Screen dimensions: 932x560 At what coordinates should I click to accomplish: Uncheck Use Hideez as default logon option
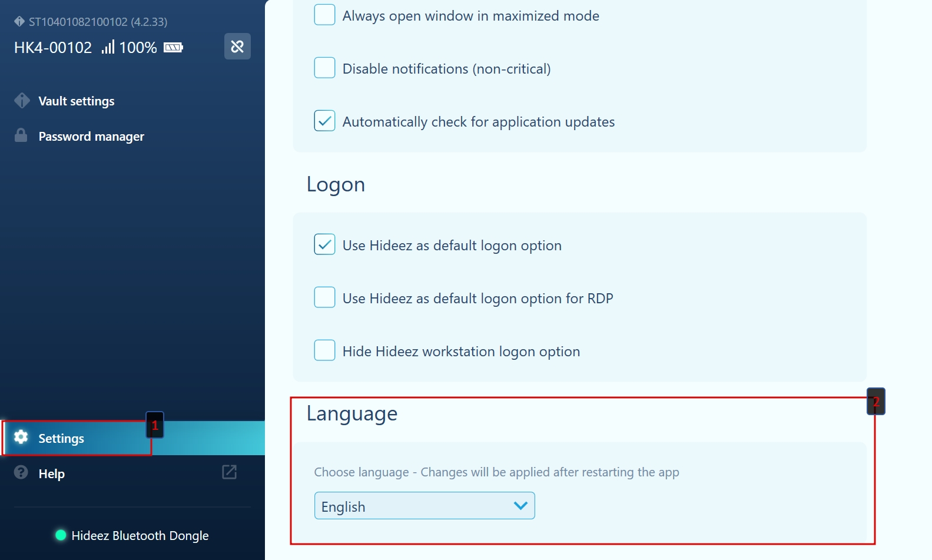324,244
